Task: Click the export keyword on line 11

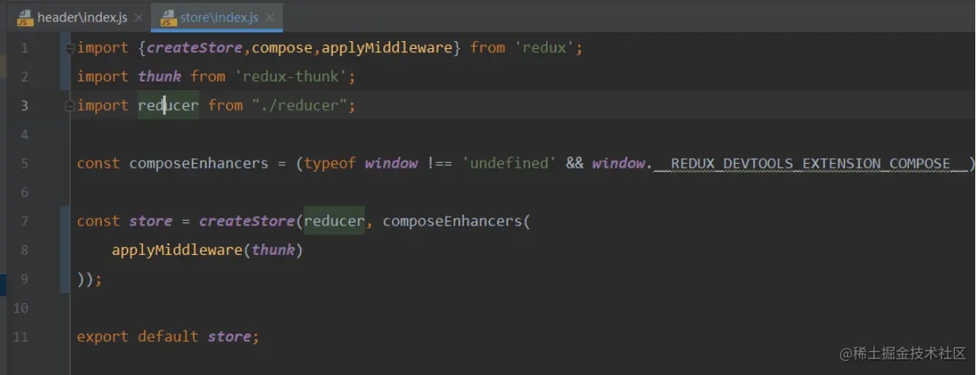Action: point(103,337)
